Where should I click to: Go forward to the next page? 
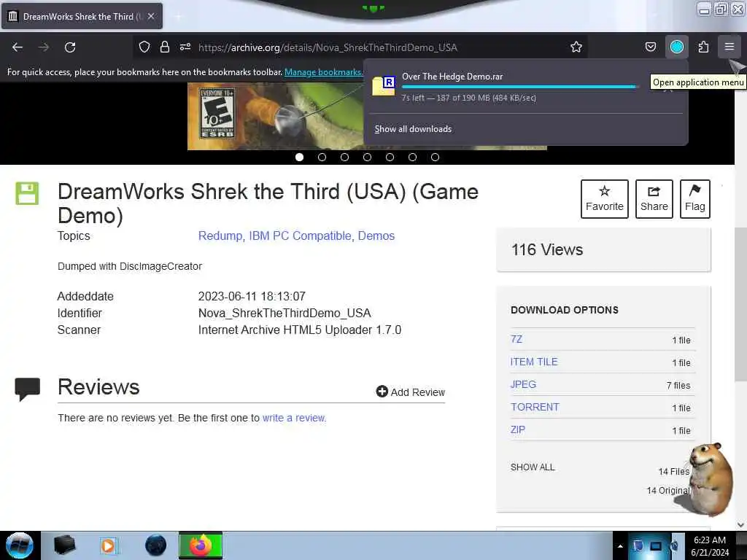[44, 47]
